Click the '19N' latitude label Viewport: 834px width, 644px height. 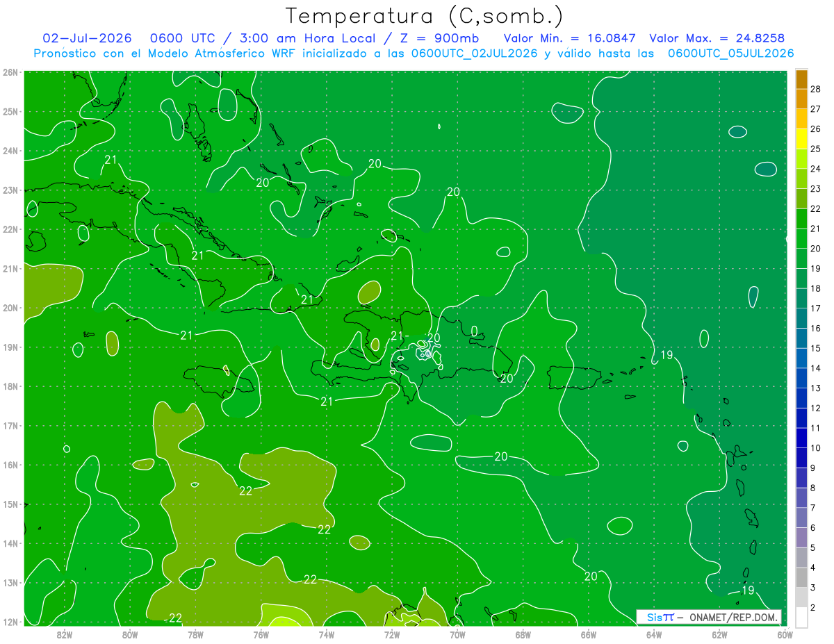click(x=10, y=347)
